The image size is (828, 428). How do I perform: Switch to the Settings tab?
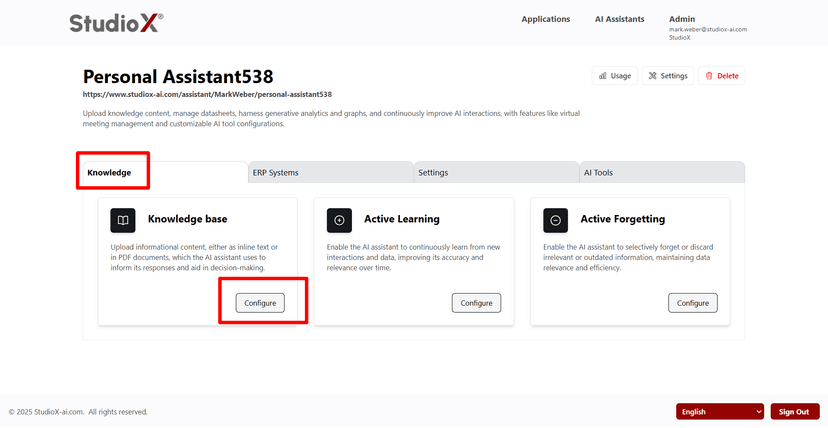tap(496, 173)
